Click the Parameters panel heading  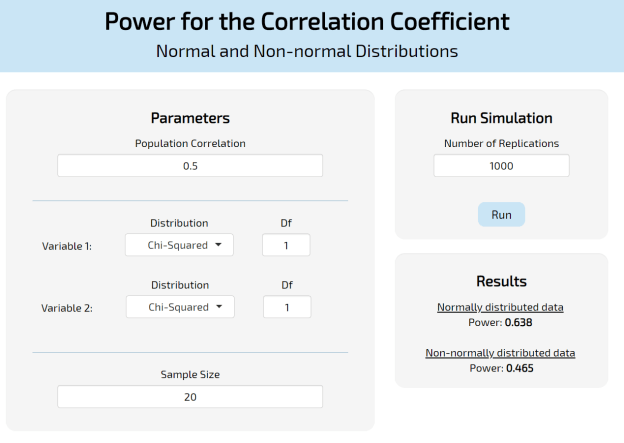click(190, 118)
